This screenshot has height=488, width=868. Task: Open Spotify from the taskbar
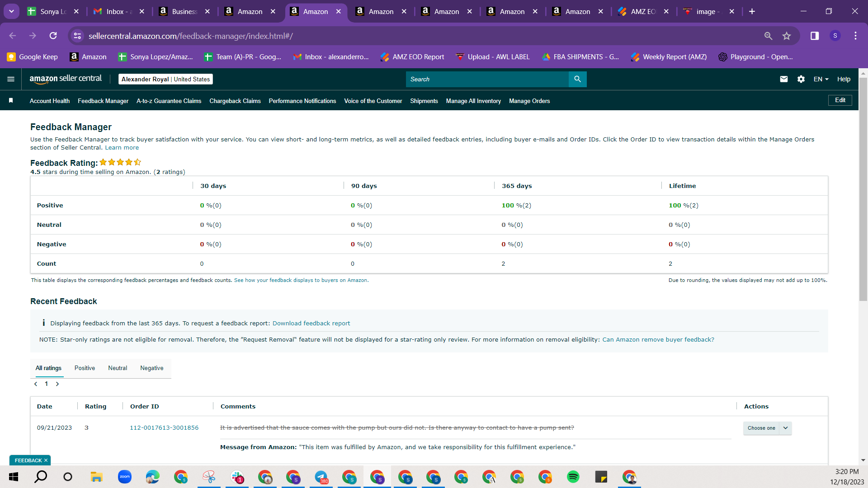tap(573, 477)
